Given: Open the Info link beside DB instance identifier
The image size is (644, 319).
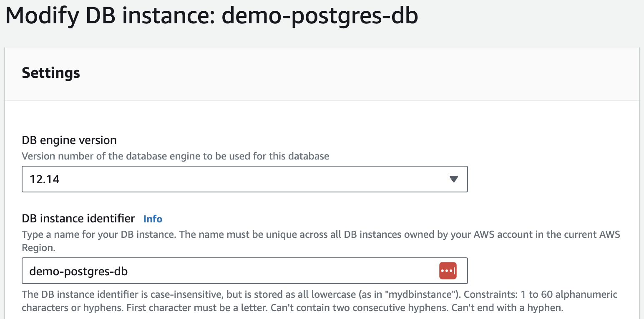Looking at the screenshot, I should click(153, 219).
